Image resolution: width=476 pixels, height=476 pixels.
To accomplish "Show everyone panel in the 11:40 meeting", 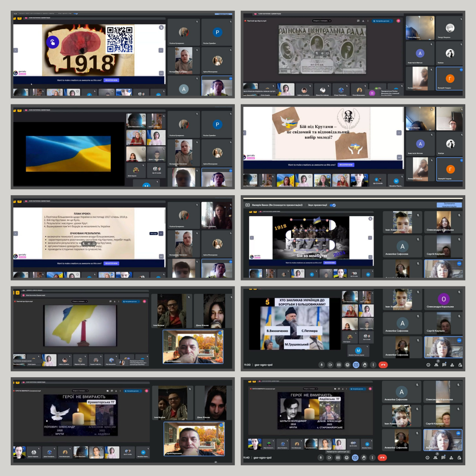I will coord(436,457).
